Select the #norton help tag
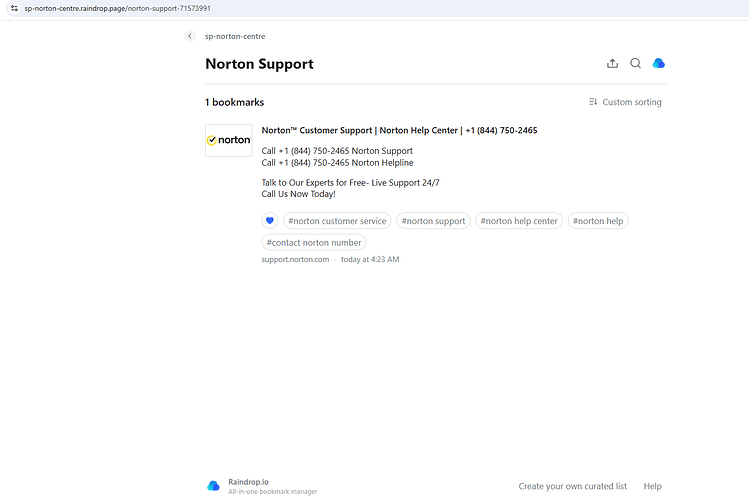The width and height of the screenshot is (749, 499). click(x=598, y=221)
